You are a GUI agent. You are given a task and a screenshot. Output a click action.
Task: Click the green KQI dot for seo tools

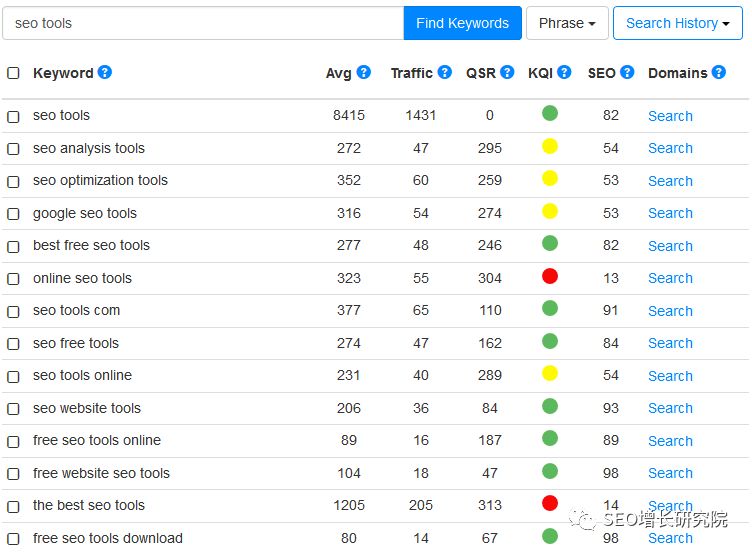point(550,114)
